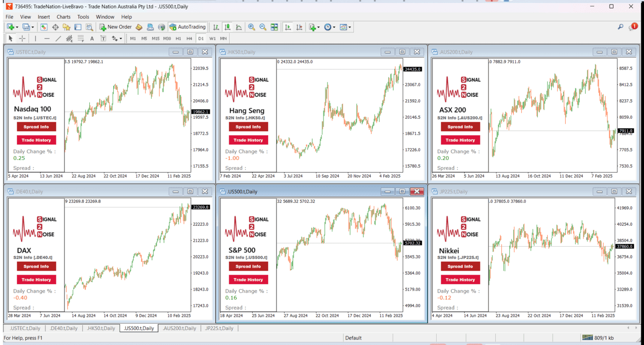Click Spread Info on the DAX panel
The height and width of the screenshot is (345, 644).
click(36, 266)
